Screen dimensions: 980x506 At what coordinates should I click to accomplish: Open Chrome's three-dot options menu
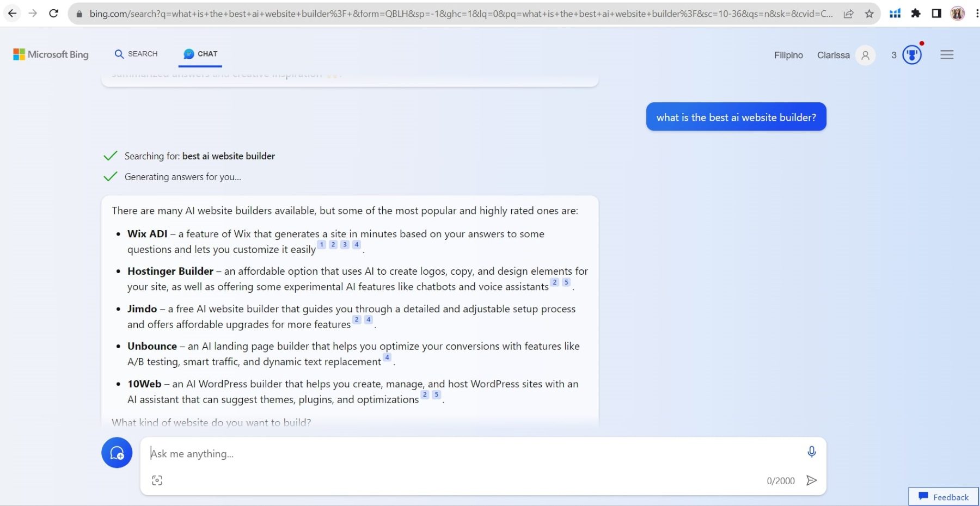(976, 13)
